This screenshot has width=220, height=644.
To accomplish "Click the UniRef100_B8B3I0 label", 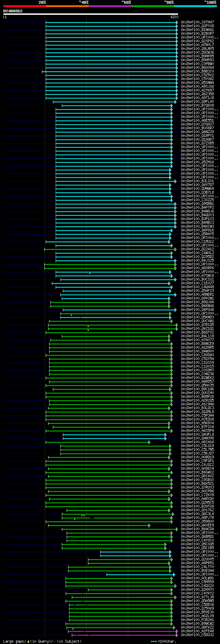I will click(x=197, y=72).
